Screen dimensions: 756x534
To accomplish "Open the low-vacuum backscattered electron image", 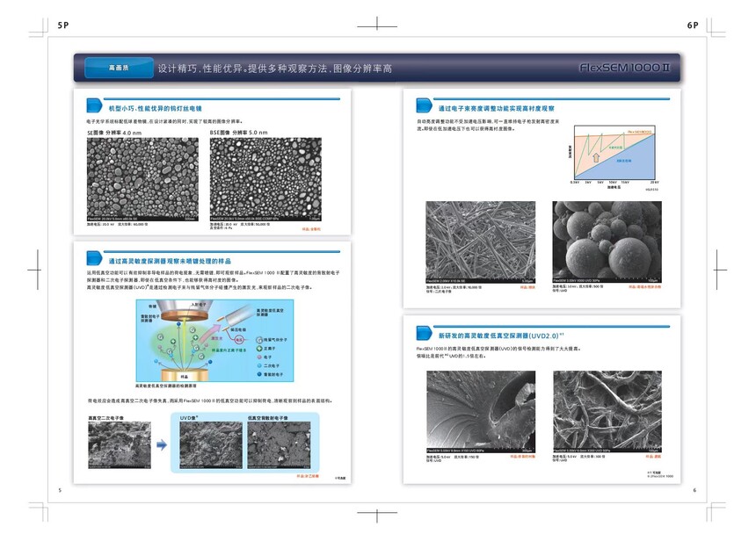I will [280, 445].
